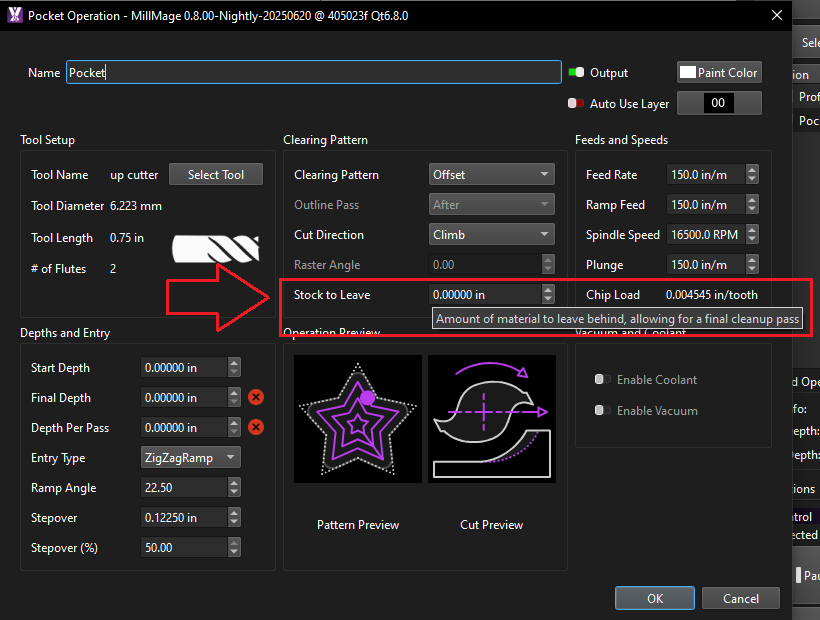Enable the Vacuum toggle
Image resolution: width=820 pixels, height=620 pixels.
(x=602, y=410)
